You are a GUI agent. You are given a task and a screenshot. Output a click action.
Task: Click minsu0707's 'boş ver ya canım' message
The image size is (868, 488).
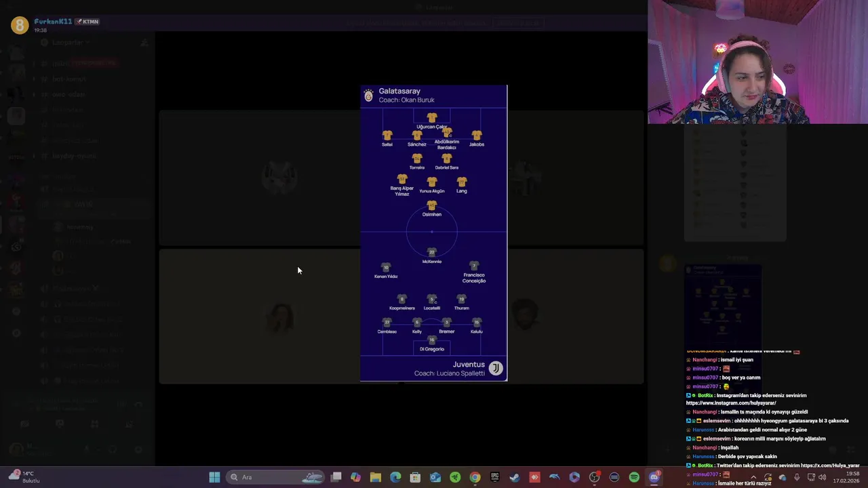click(x=723, y=378)
